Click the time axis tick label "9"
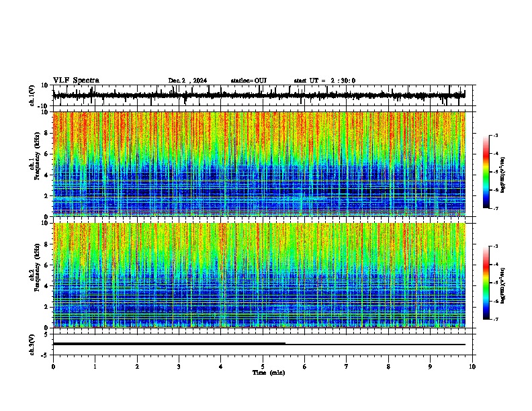The height and width of the screenshot is (411, 532). tap(430, 367)
